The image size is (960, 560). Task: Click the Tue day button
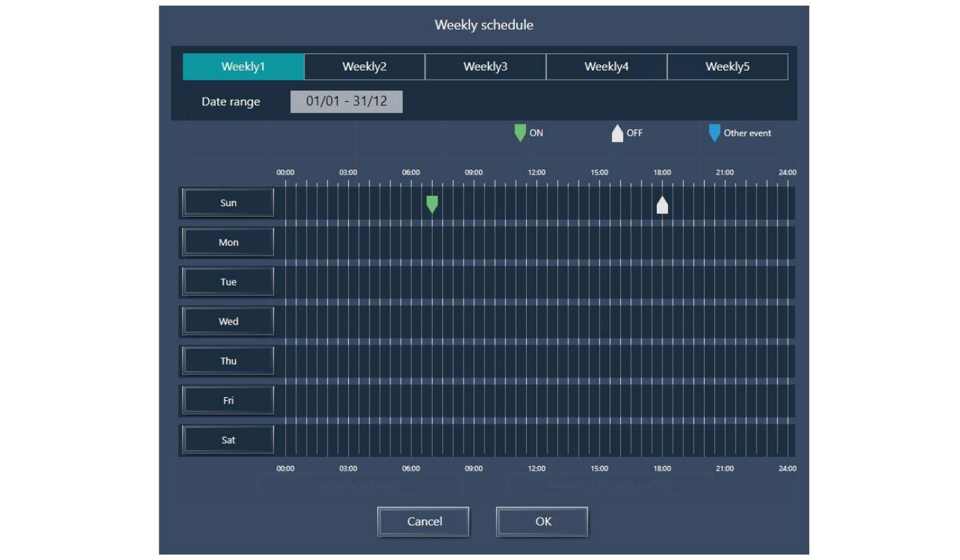tap(228, 282)
